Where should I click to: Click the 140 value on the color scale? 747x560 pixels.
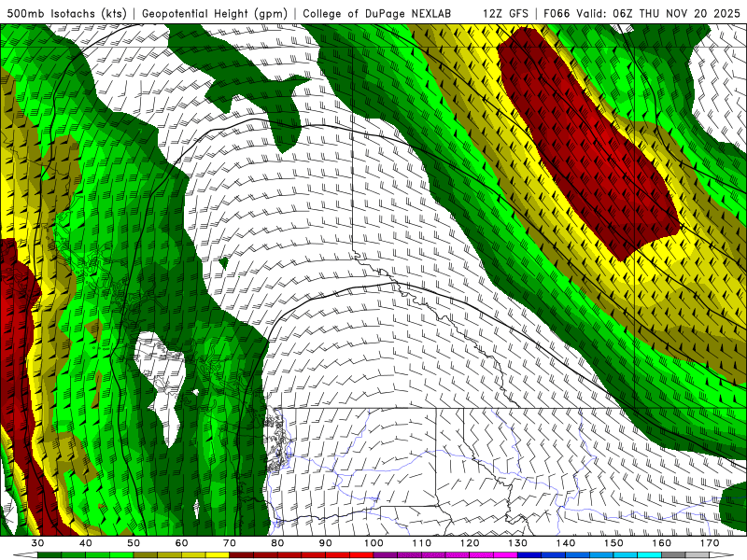tap(566, 543)
